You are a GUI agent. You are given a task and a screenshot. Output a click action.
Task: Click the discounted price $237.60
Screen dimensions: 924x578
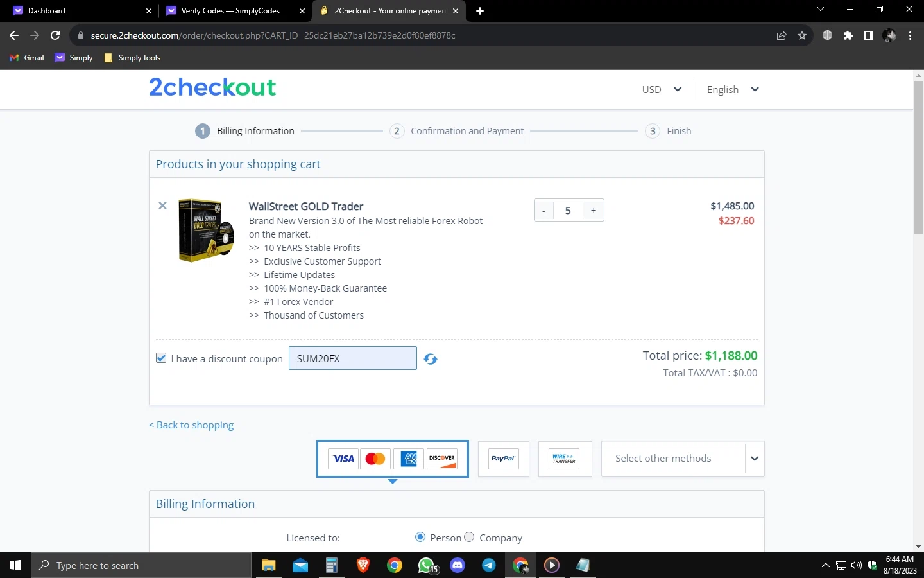pyautogui.click(x=737, y=221)
